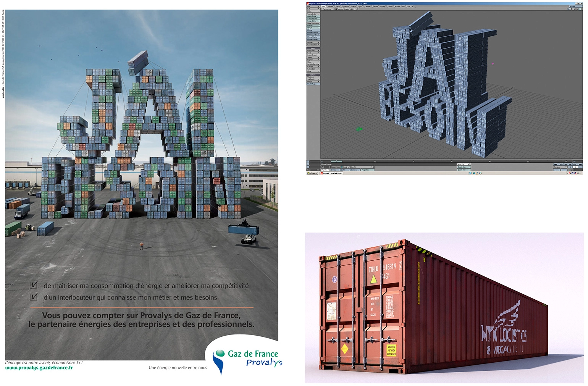Image resolution: width=588 pixels, height=386 pixels.
Task: Open the File dropdown menu in LightWave
Action: coord(313,6)
